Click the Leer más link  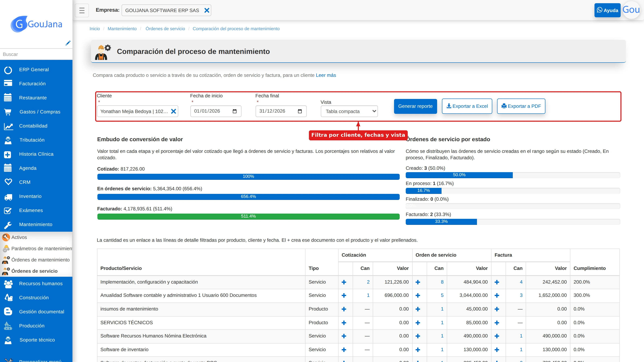[326, 75]
